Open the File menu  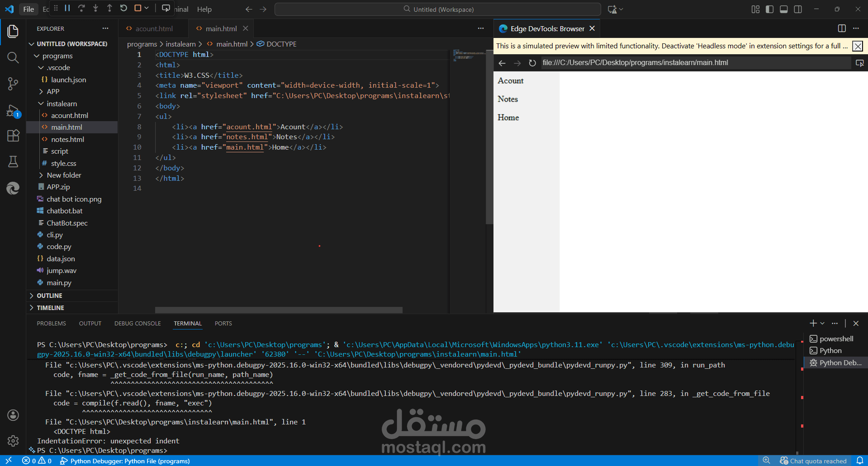[28, 9]
